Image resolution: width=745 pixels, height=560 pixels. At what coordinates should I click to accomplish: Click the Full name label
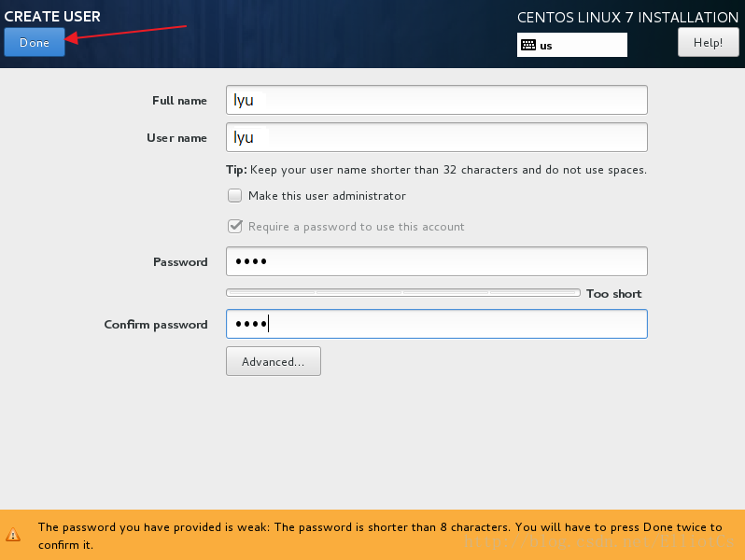(x=179, y=101)
